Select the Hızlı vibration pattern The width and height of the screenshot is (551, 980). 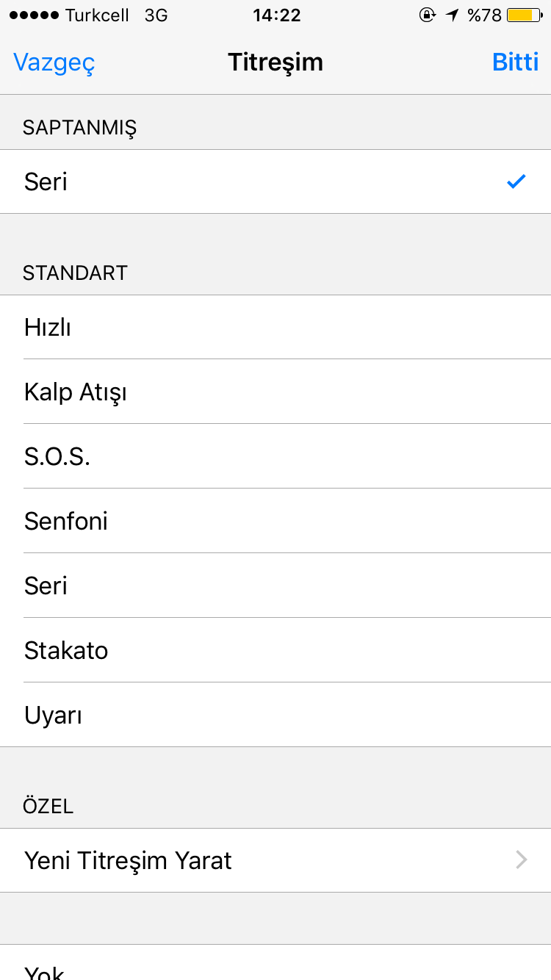coord(275,327)
